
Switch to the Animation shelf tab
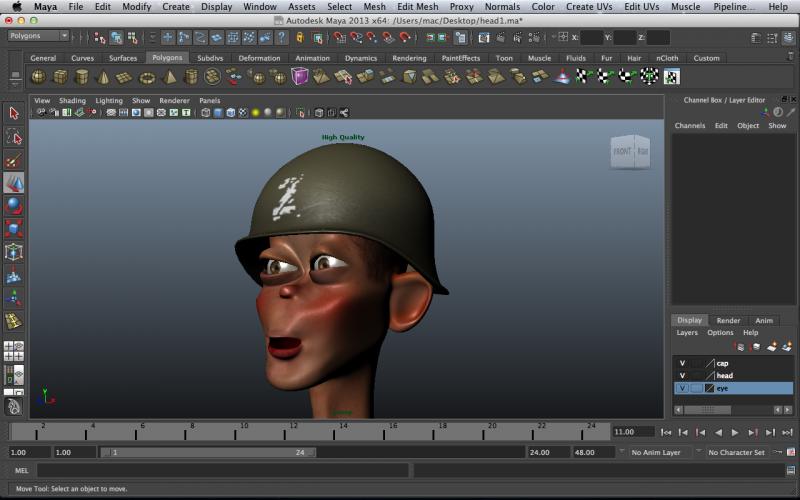[312, 58]
